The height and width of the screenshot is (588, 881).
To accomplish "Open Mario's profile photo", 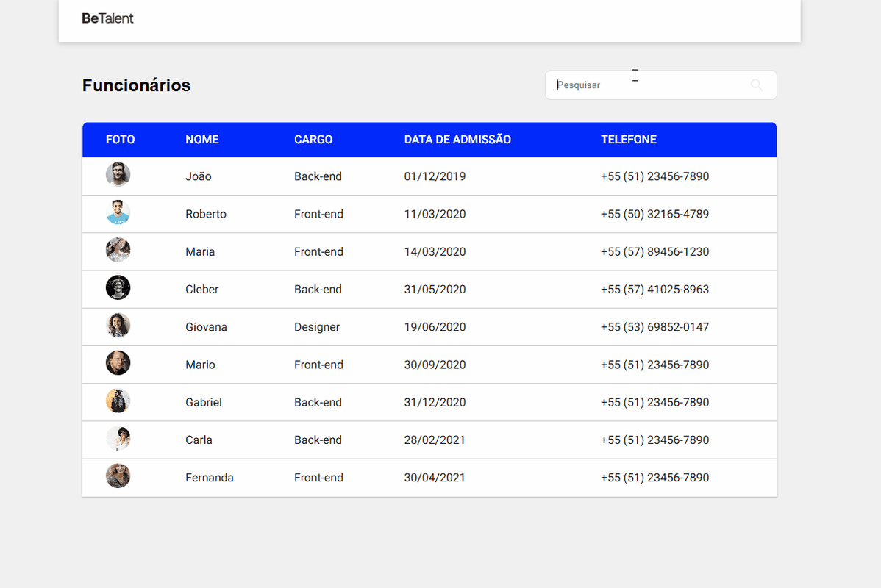I will 118,363.
